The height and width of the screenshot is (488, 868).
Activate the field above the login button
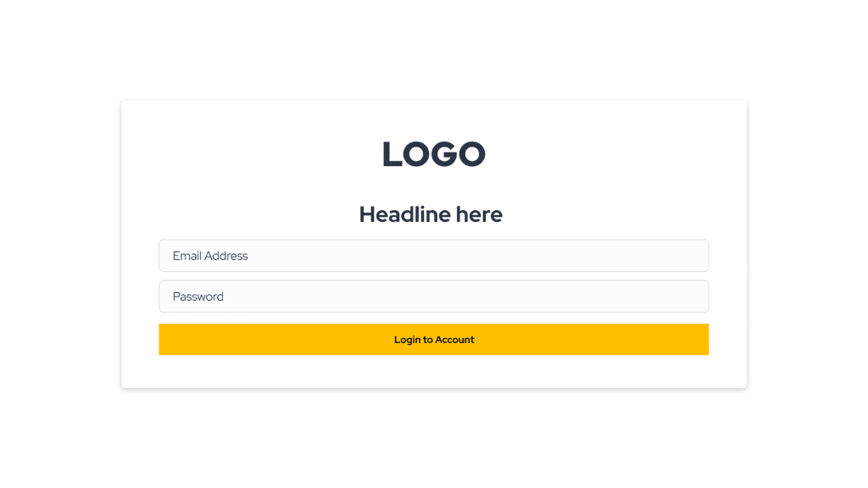[433, 297]
